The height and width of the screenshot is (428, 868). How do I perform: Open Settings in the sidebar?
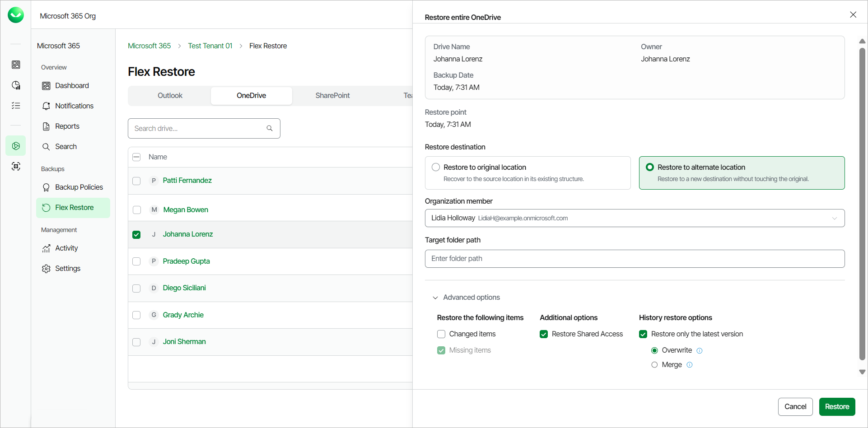coord(73,269)
